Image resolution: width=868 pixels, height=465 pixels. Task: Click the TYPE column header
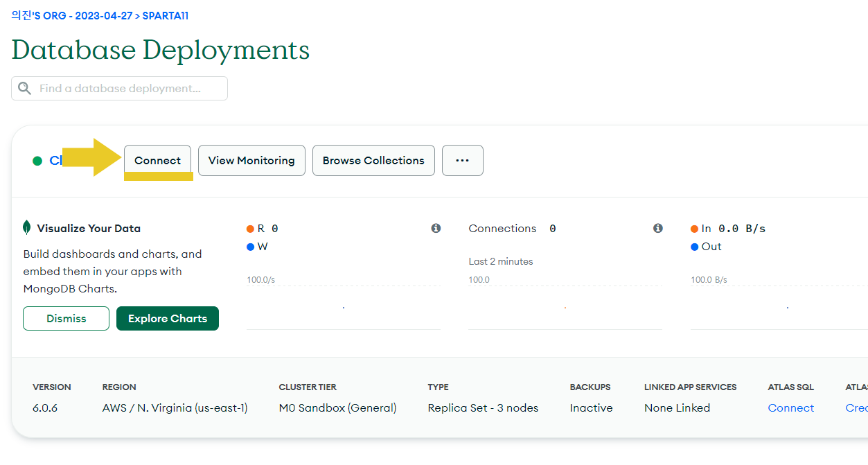[x=438, y=387]
